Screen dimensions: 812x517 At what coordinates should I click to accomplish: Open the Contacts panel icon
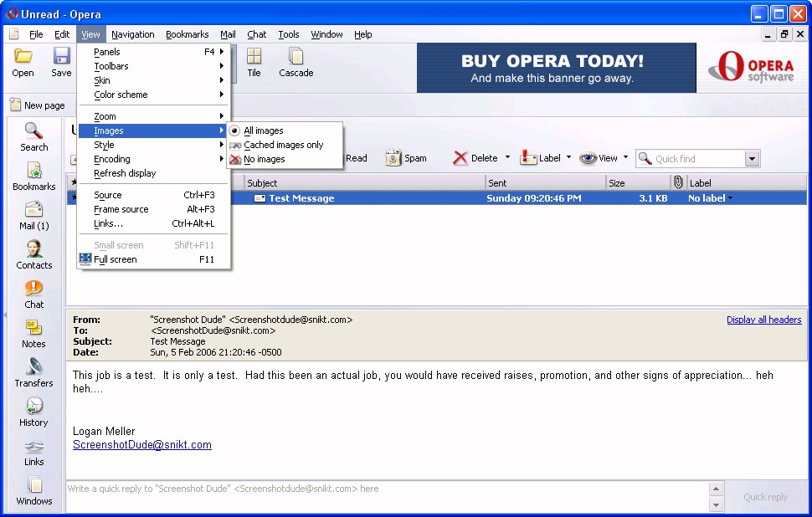tap(33, 254)
